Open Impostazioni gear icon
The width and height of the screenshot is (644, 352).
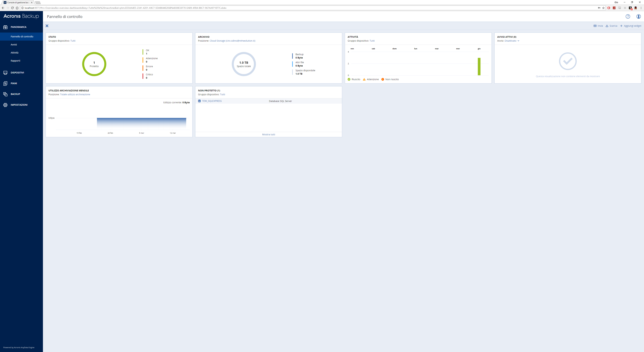coord(6,105)
